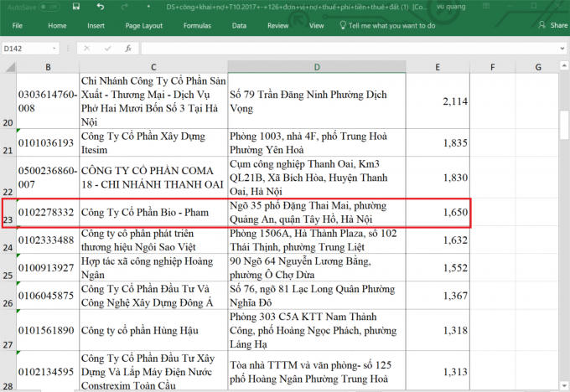
Task: Expand the Name Box dropdown arrow
Action: tap(54, 49)
